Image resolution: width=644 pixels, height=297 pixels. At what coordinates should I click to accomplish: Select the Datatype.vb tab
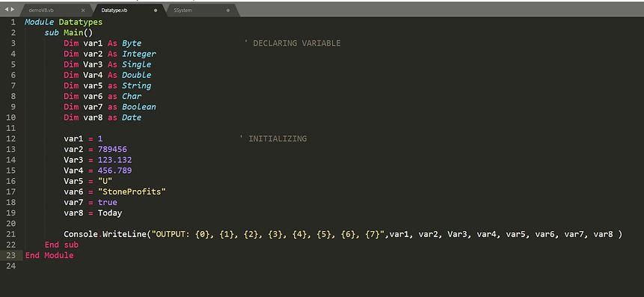coord(114,10)
